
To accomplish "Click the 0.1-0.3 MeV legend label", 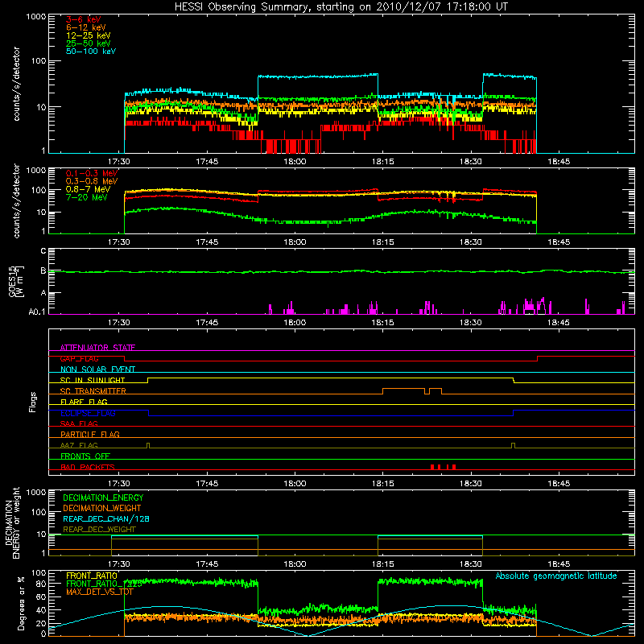I will 92,173.
